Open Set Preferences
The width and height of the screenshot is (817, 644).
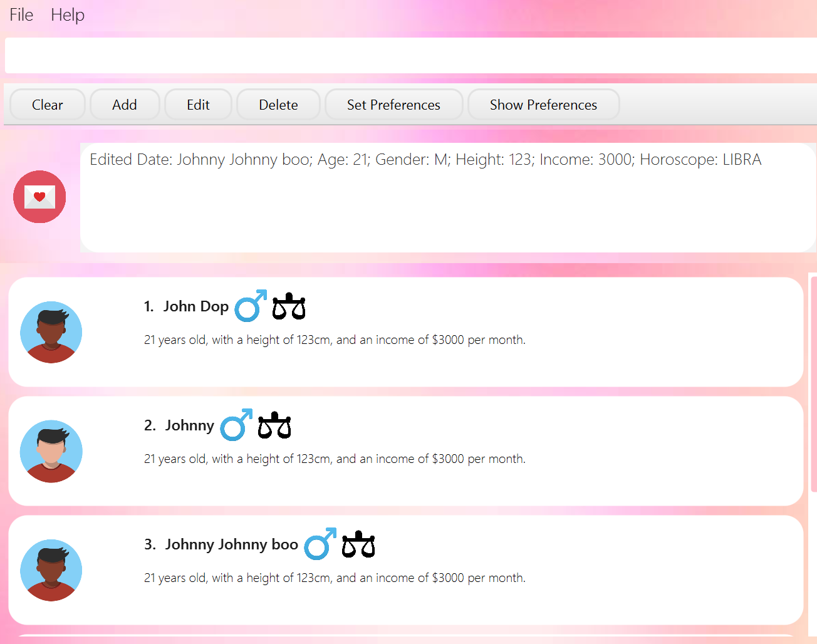coord(393,105)
